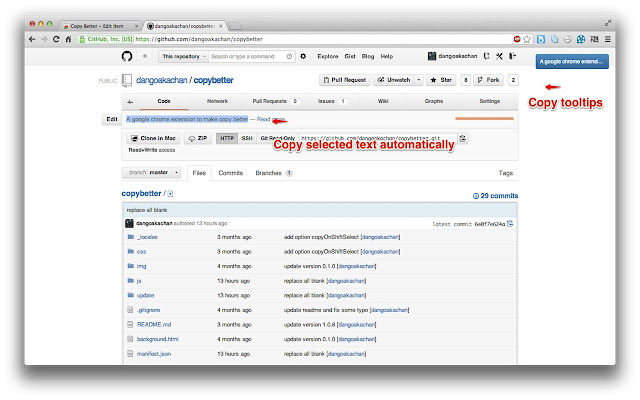This screenshot has height=400, width=640.
Task: Expand the Unwatch options arrow
Action: click(x=419, y=80)
